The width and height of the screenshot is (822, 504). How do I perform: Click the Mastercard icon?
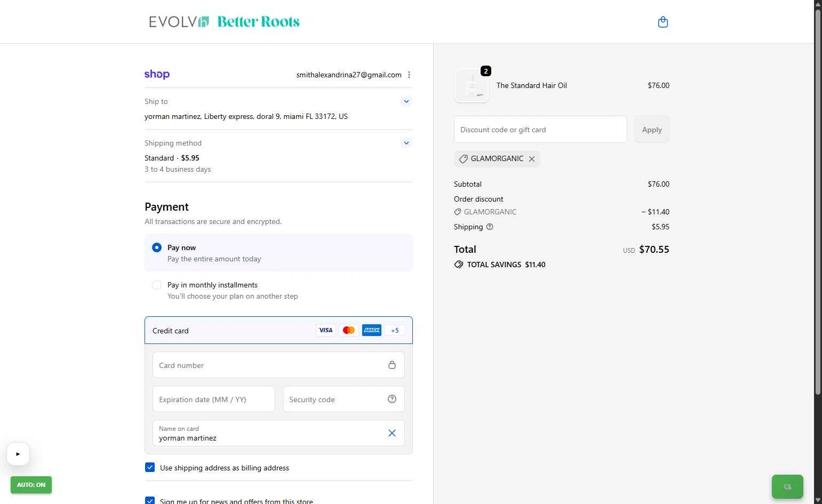349,331
